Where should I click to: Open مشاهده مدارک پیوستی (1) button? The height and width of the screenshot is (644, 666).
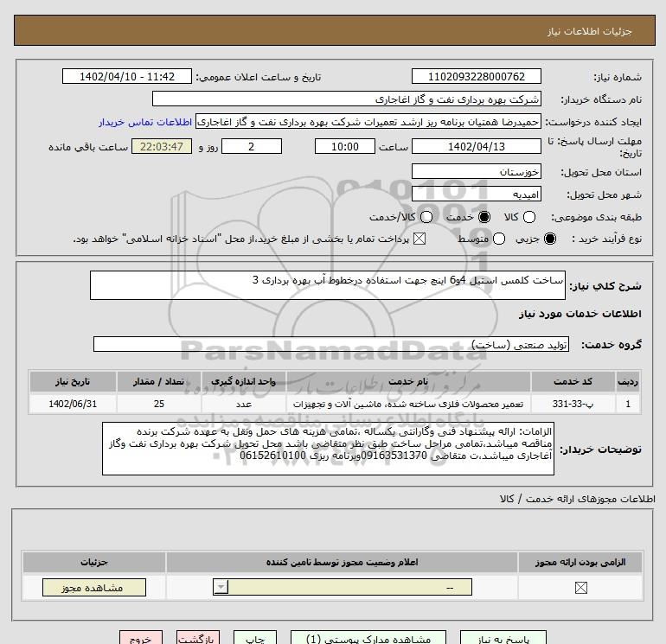[368, 638]
